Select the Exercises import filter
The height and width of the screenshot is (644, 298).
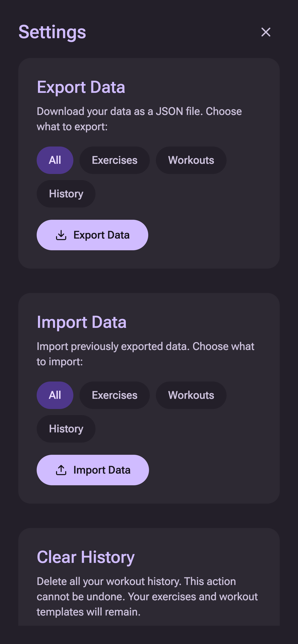tap(115, 395)
